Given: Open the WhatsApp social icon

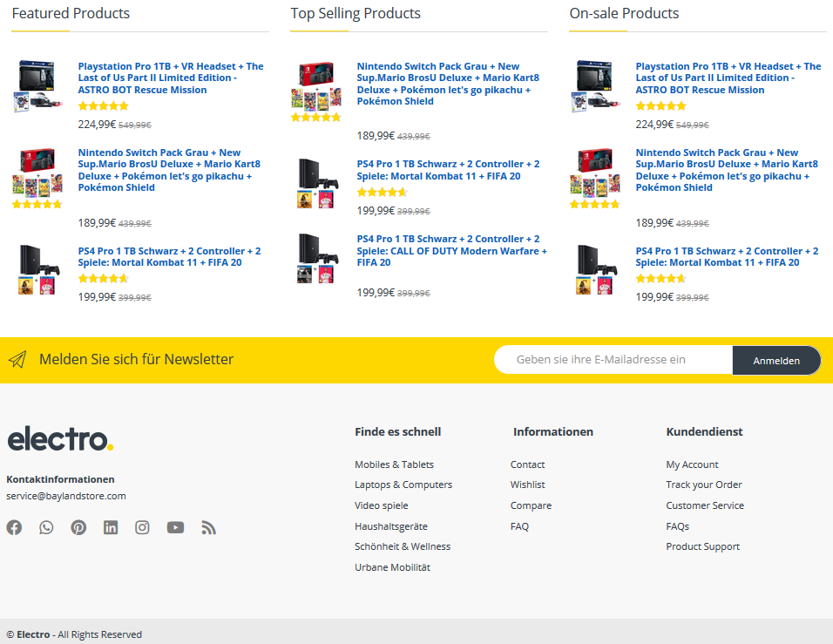Looking at the screenshot, I should pyautogui.click(x=46, y=527).
